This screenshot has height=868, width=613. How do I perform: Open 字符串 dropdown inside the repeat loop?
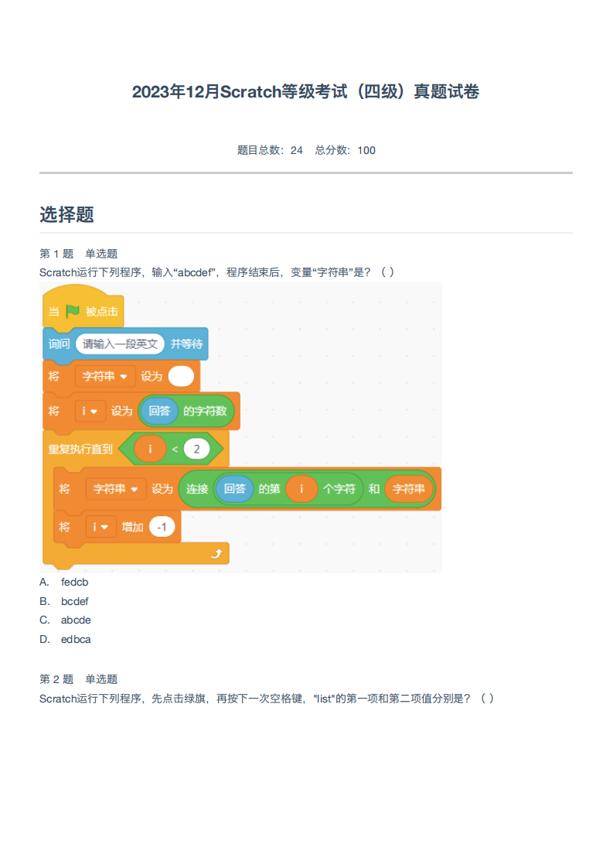(116, 490)
